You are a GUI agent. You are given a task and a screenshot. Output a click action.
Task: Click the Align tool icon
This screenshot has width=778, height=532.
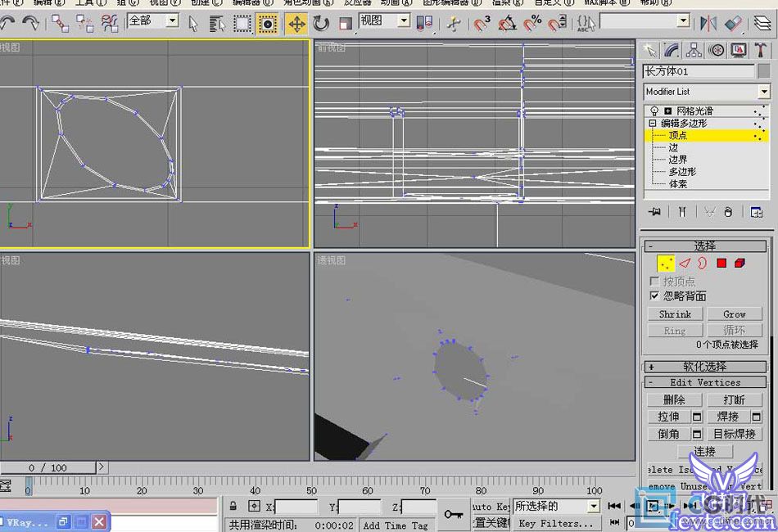click(733, 23)
